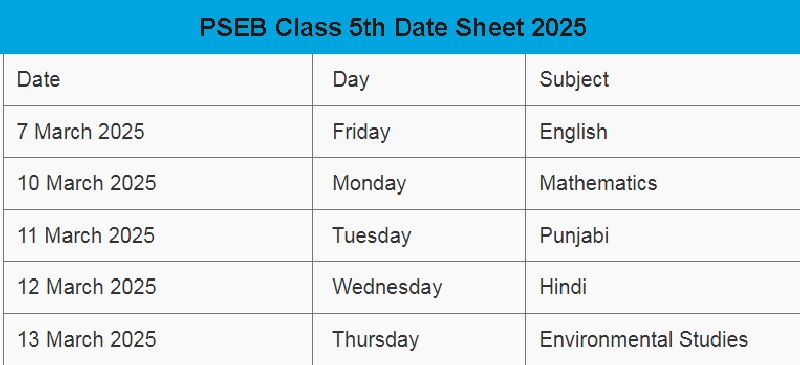Click the Tuesday day cell

click(x=419, y=235)
